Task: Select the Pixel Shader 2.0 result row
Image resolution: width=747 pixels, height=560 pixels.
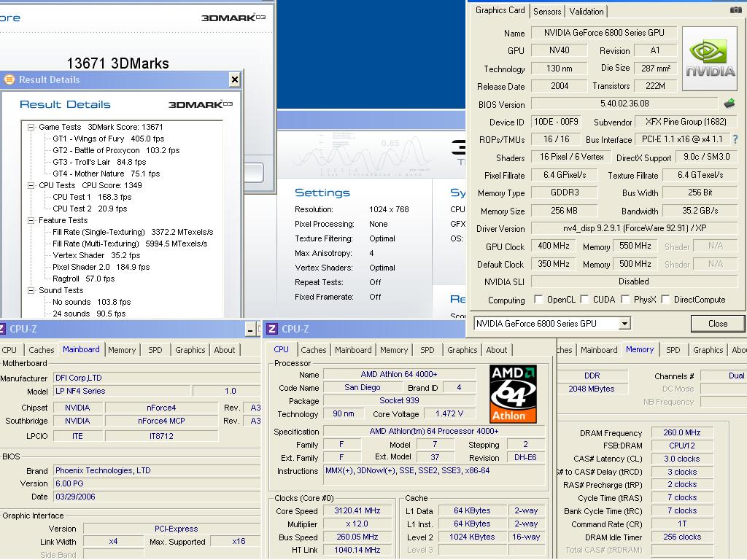Action: point(101,267)
